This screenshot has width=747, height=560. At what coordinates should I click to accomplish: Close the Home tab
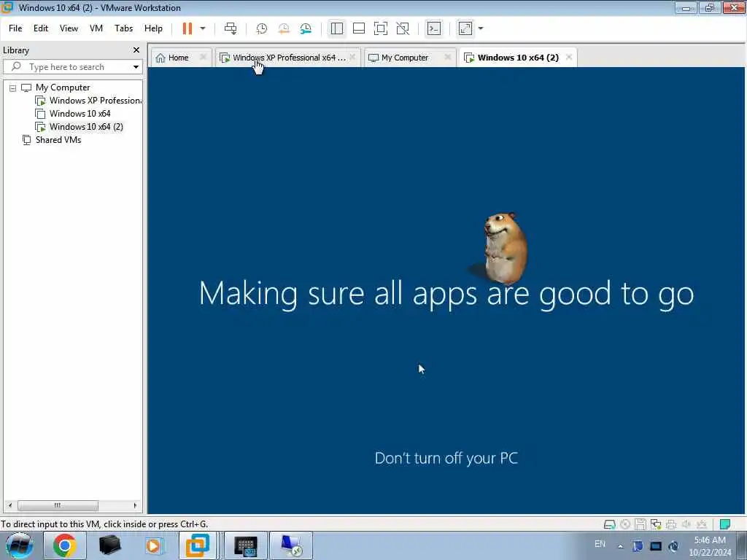coord(204,57)
